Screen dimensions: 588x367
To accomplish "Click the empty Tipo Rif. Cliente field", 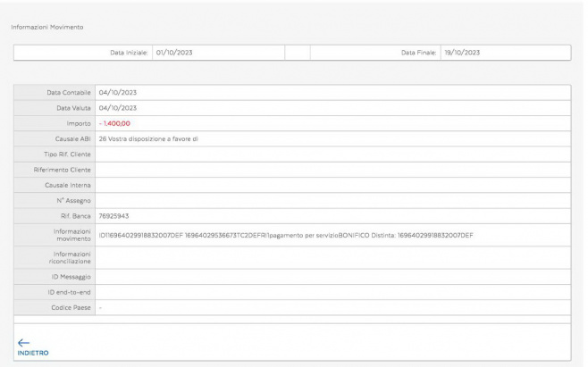I will click(331, 154).
